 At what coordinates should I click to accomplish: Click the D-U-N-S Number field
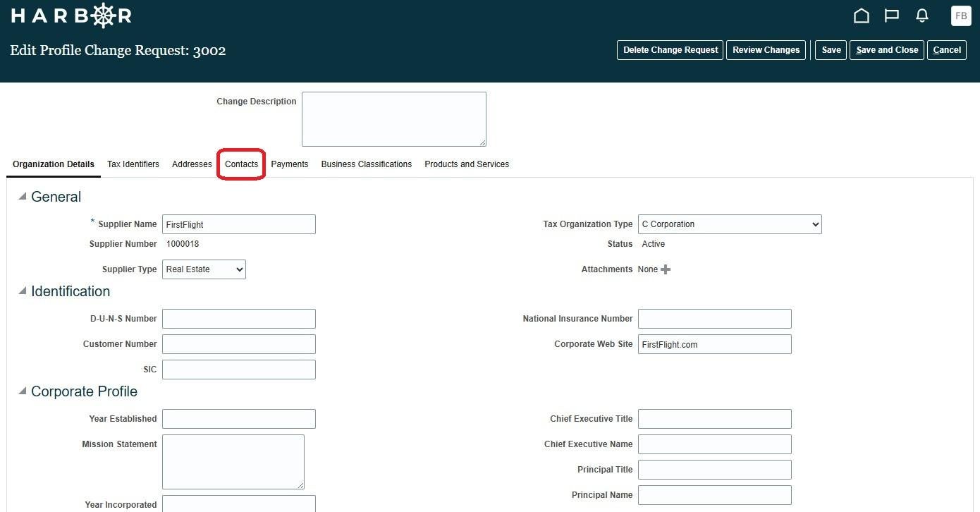(239, 319)
